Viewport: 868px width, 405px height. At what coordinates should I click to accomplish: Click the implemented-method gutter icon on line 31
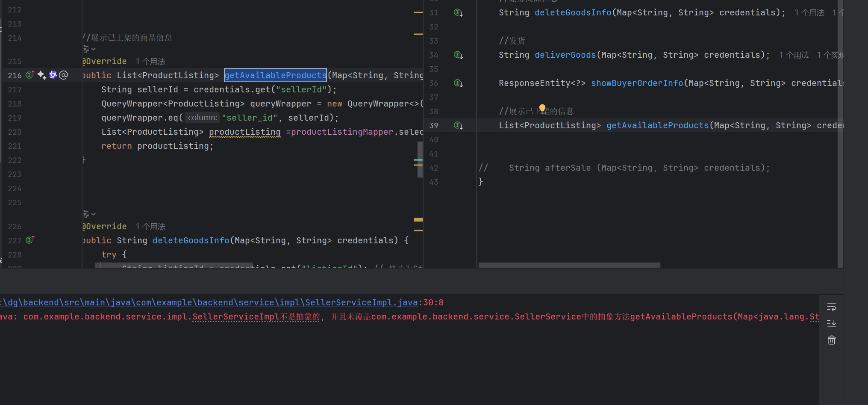(x=458, y=13)
